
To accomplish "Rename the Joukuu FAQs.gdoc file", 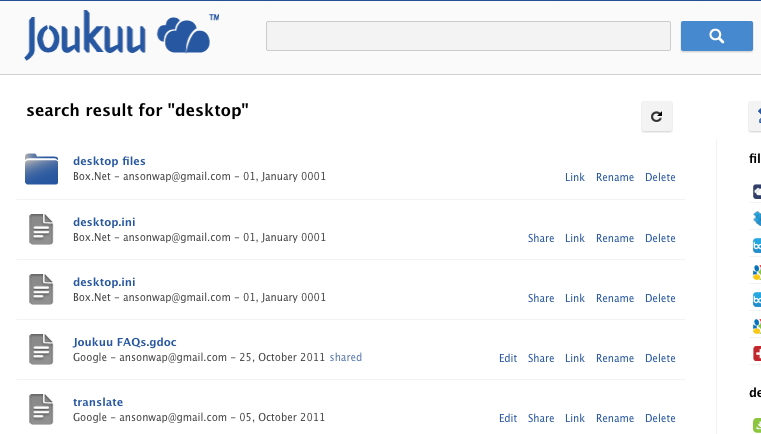I will (615, 358).
